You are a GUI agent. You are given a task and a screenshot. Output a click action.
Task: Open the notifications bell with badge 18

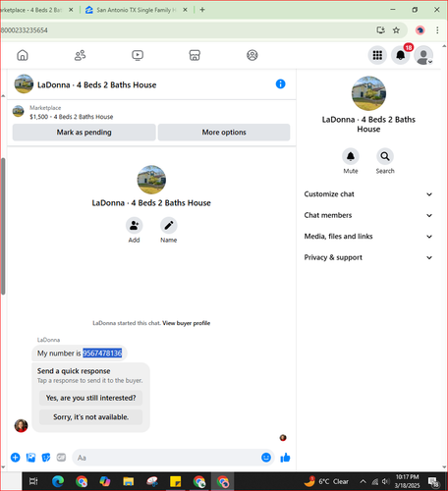[401, 55]
